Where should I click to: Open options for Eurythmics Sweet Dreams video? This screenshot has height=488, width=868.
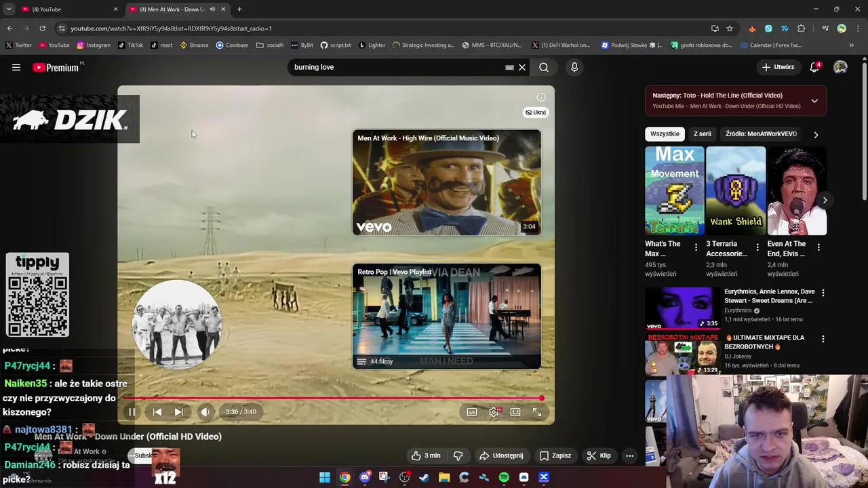point(823,293)
